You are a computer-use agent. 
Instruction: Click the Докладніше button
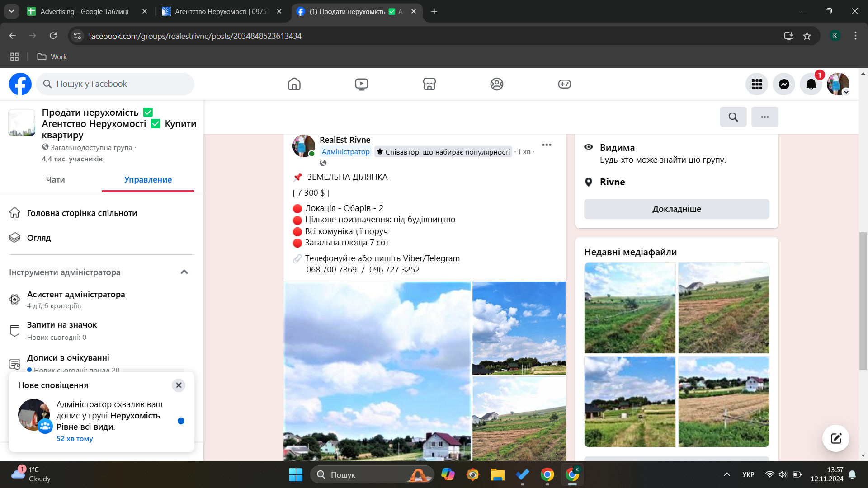tap(676, 209)
